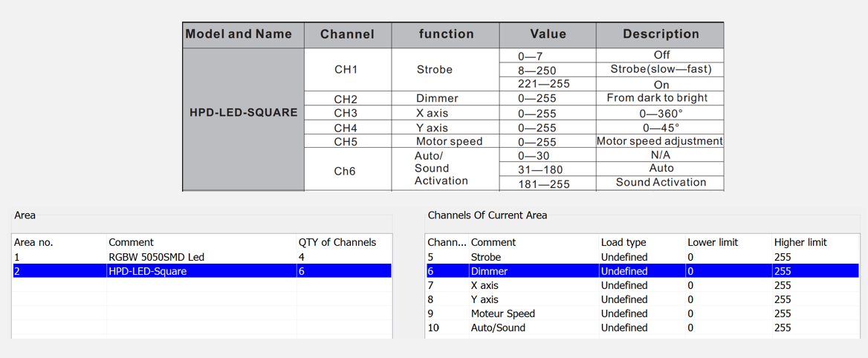This screenshot has height=358, width=868.
Task: Click the 31—180 value cell
Action: (x=548, y=168)
